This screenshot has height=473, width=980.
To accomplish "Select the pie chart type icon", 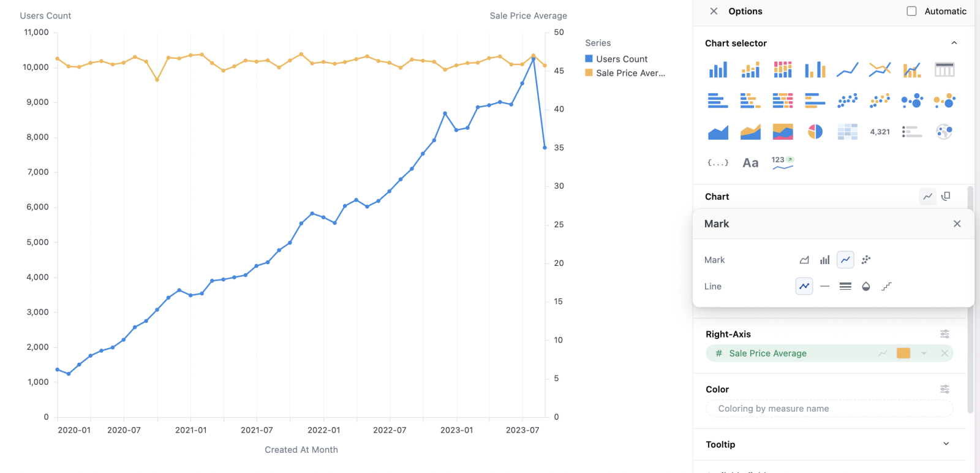I will pyautogui.click(x=815, y=132).
